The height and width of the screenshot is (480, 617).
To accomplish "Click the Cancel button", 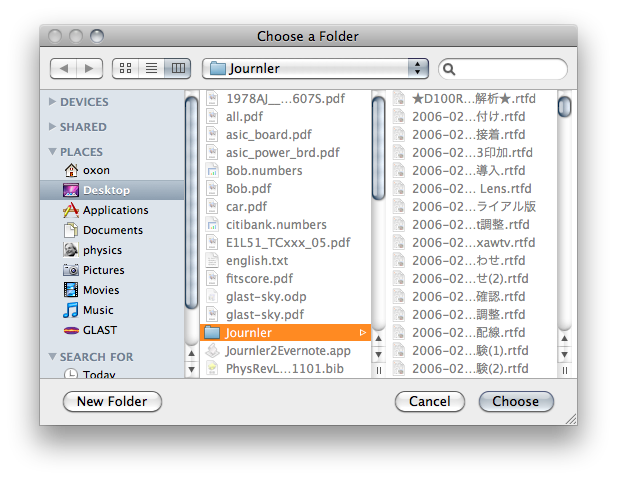I will coord(430,401).
